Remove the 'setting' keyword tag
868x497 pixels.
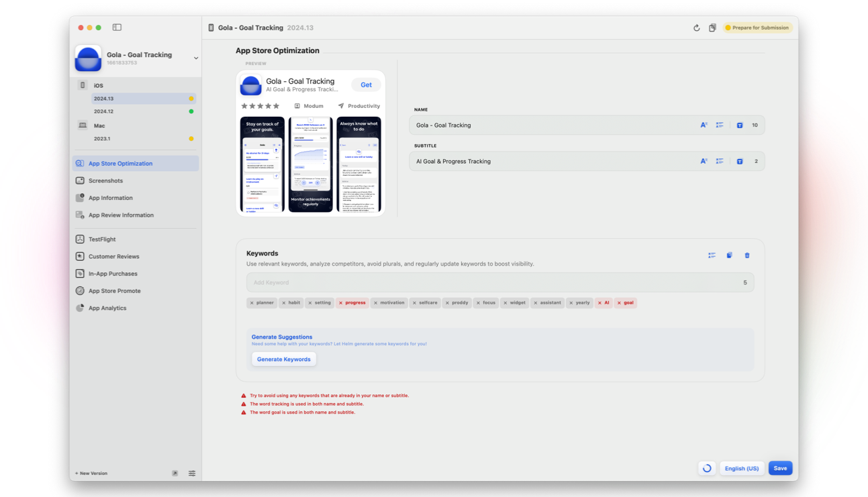(310, 303)
